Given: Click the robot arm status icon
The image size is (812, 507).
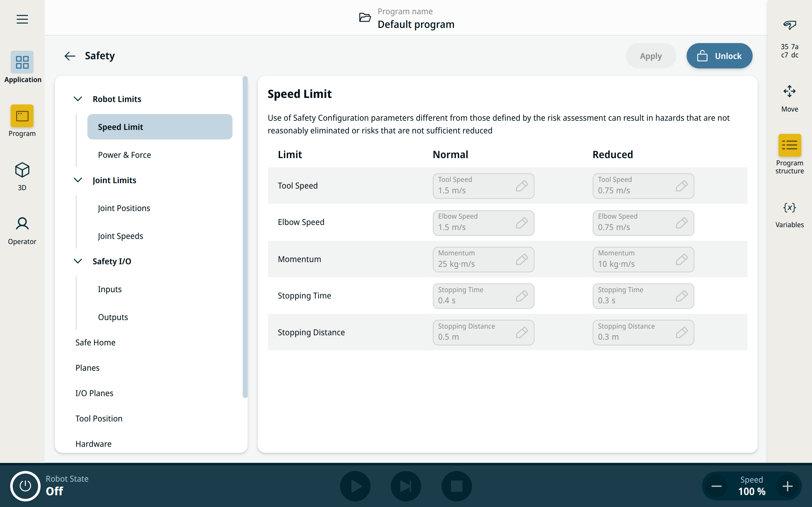Looking at the screenshot, I should pyautogui.click(x=789, y=25).
